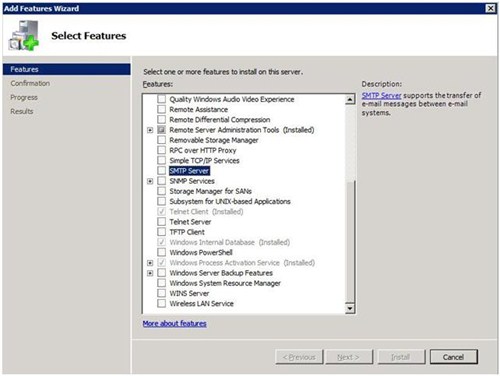
Task: Click features list scroll up arrow
Action: pos(350,99)
